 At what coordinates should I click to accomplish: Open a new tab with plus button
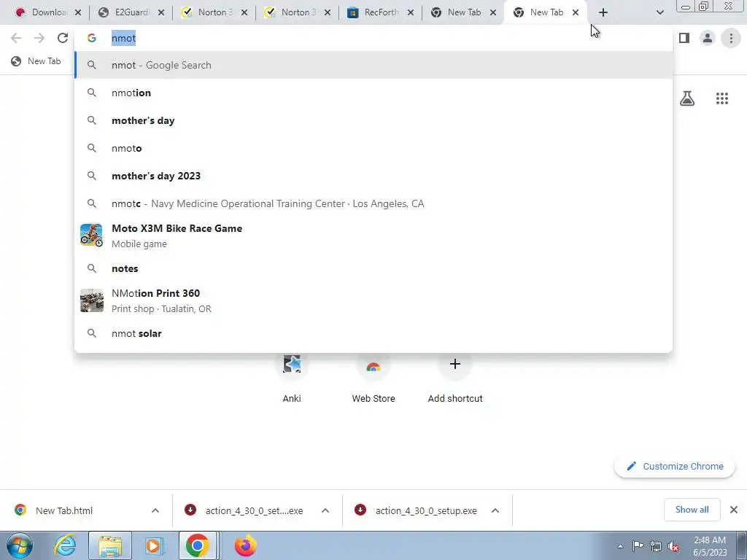point(603,13)
